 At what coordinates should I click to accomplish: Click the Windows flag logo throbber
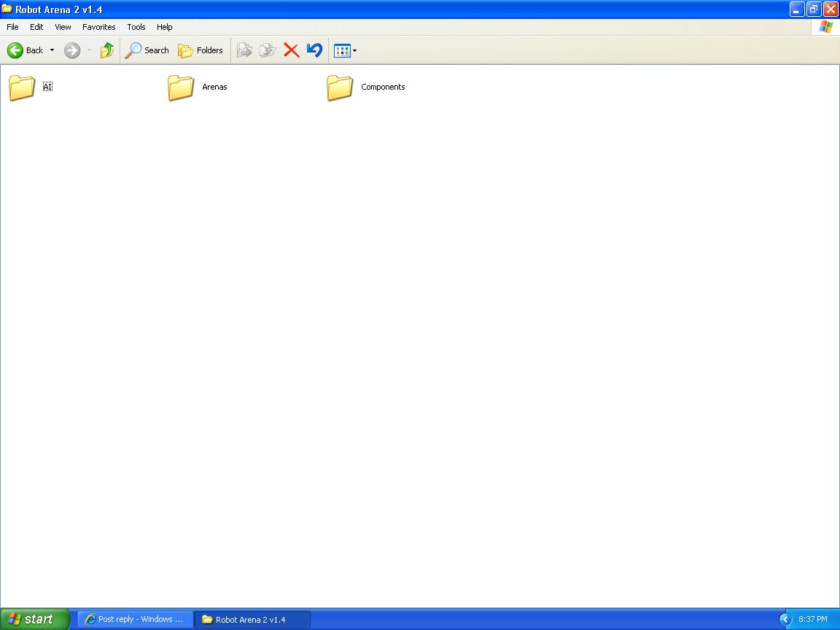coord(825,27)
